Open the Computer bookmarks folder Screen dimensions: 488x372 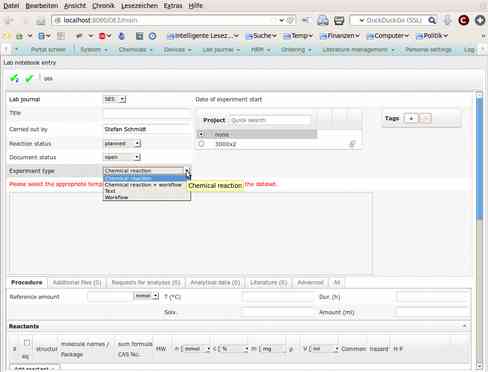coord(387,36)
